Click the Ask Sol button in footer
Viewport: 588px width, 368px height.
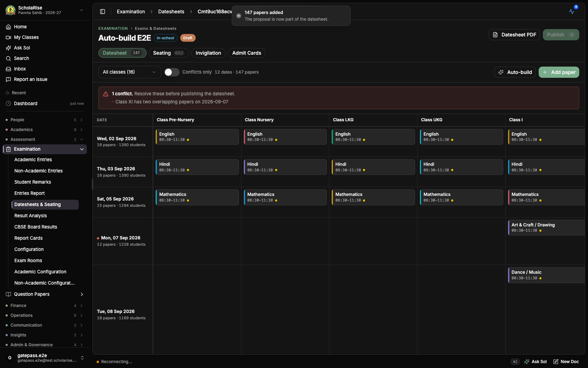[535, 362]
